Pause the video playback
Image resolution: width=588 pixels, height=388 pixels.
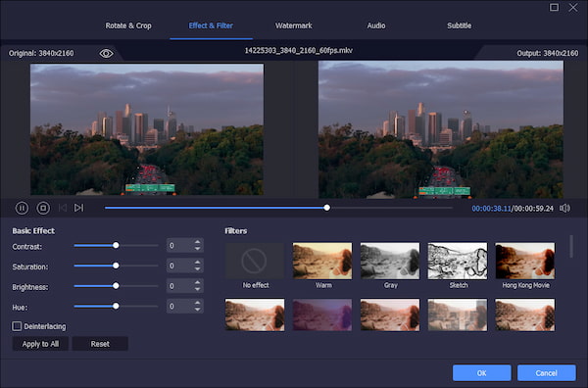(22, 208)
